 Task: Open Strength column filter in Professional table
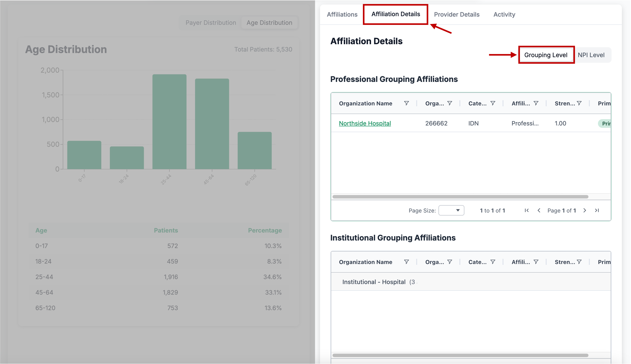coord(579,103)
